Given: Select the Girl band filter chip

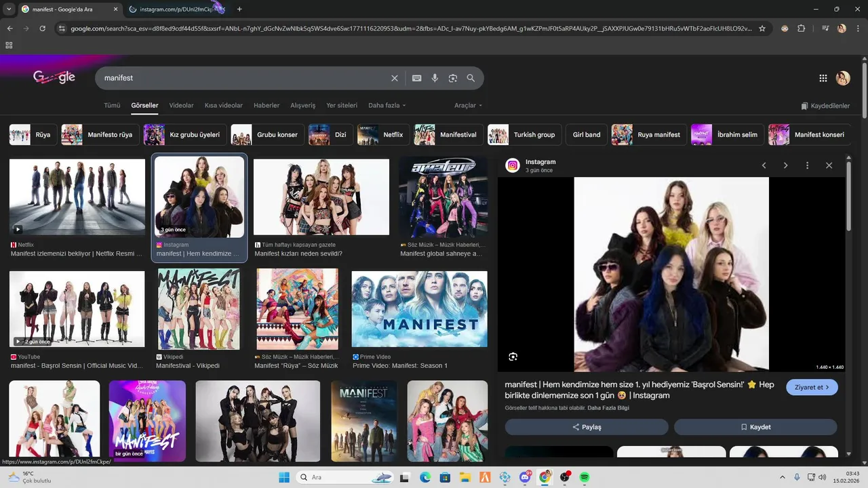Looking at the screenshot, I should (586, 134).
